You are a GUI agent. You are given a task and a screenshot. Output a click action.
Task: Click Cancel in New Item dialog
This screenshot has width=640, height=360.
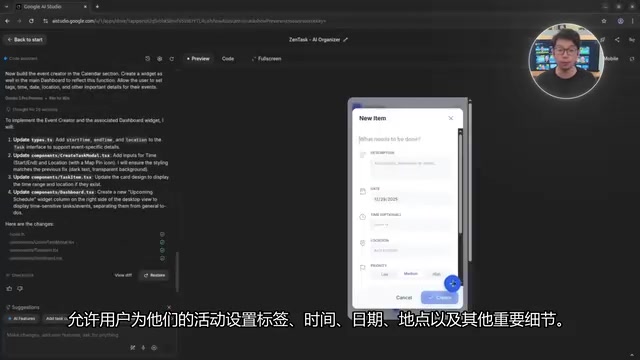tap(404, 298)
